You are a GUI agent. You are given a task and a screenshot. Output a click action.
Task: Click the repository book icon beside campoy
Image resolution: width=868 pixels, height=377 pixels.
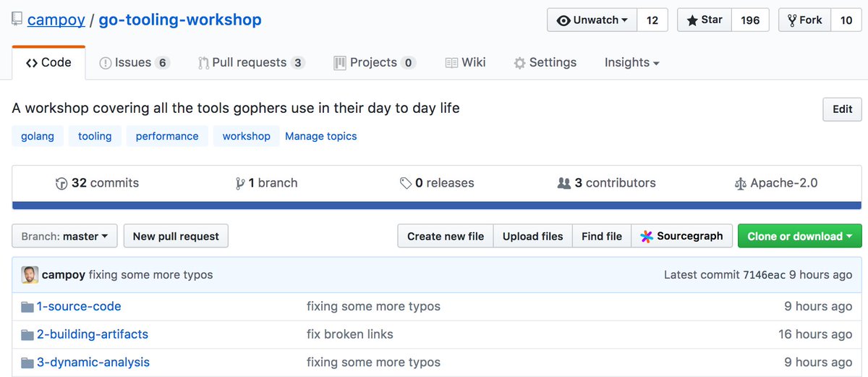click(x=17, y=20)
